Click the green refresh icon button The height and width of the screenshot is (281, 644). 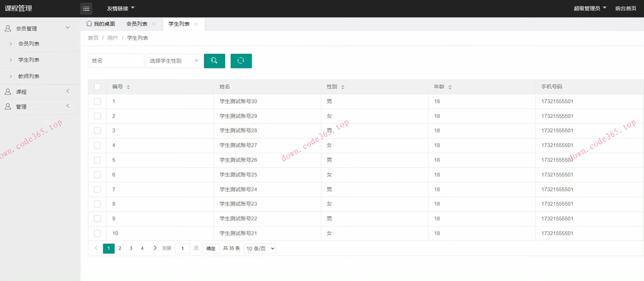pos(241,61)
